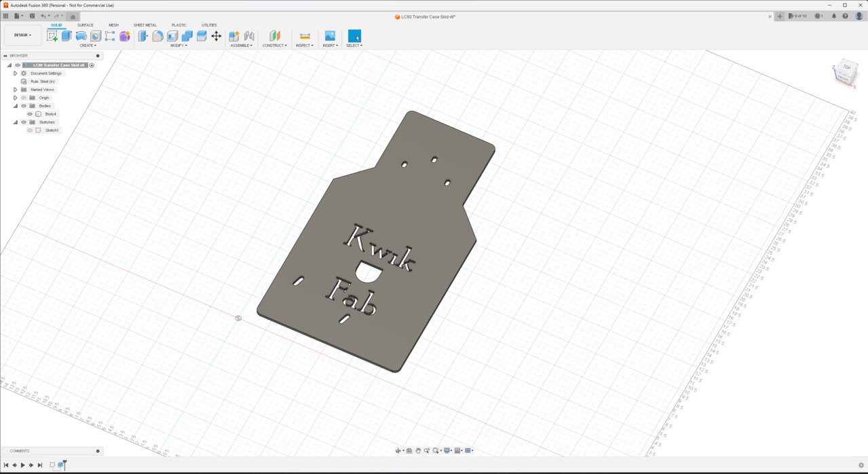Open the Measure tool icon
This screenshot has width=868, height=474.
coord(305,36)
